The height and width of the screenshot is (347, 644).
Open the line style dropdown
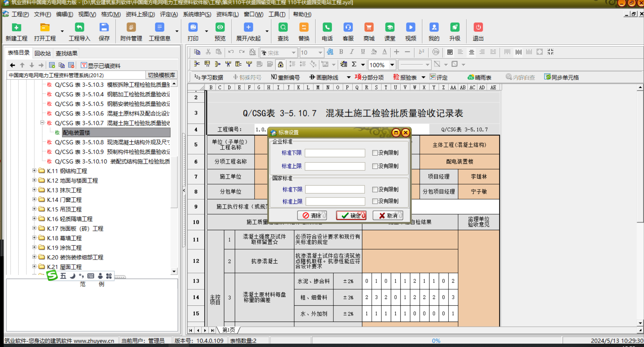pyautogui.click(x=427, y=64)
